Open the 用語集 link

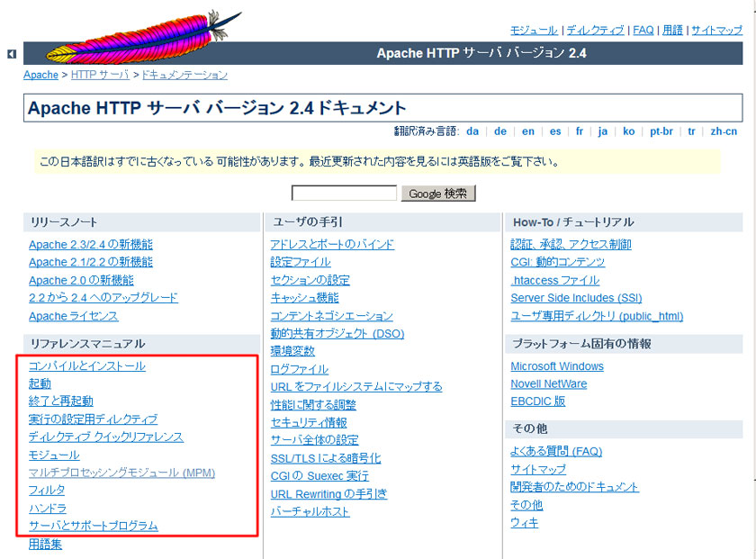45,545
